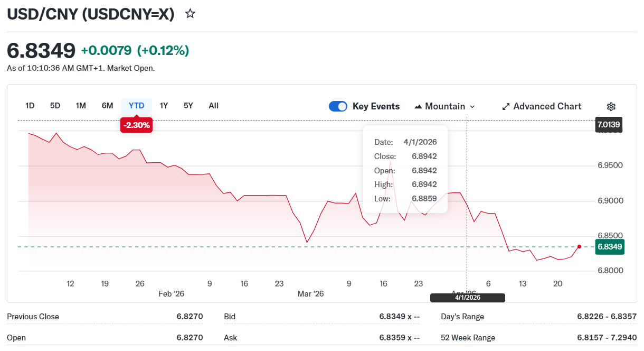Switch chart to 1Y range

click(164, 106)
